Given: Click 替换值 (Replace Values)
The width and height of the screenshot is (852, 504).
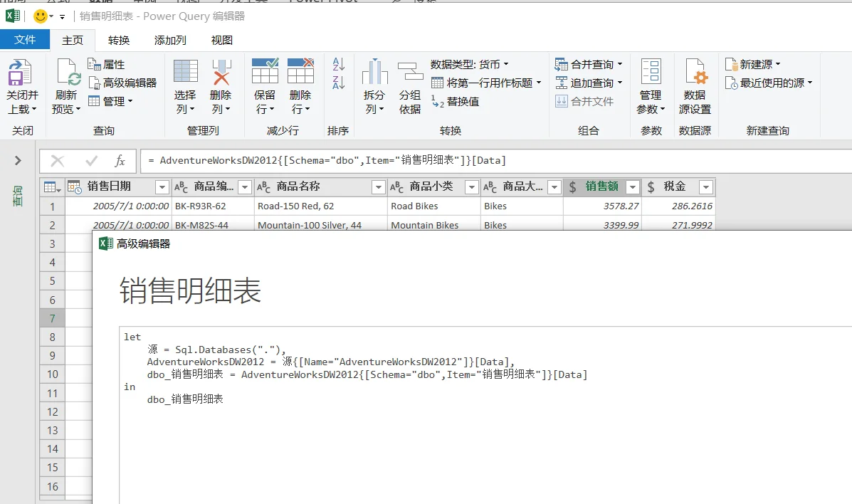Looking at the screenshot, I should [456, 102].
